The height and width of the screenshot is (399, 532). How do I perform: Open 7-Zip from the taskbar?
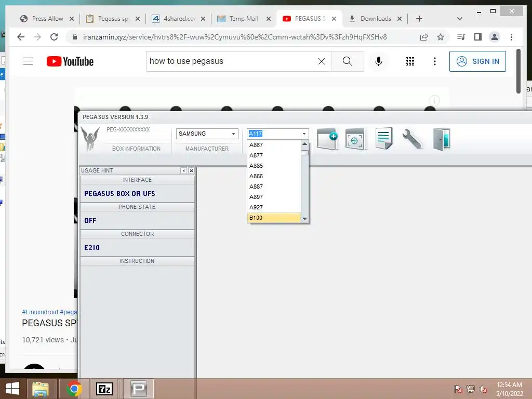click(104, 389)
